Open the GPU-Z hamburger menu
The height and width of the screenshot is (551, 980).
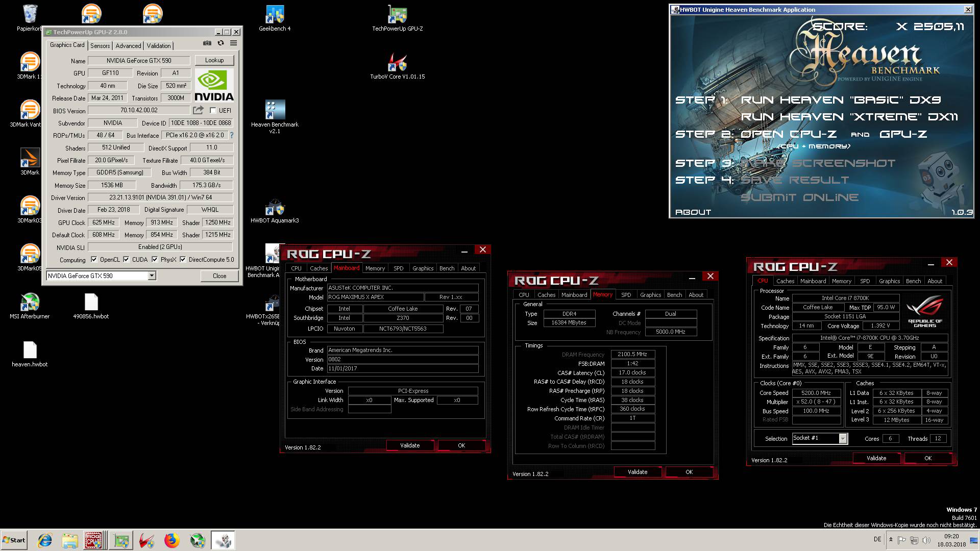(233, 43)
